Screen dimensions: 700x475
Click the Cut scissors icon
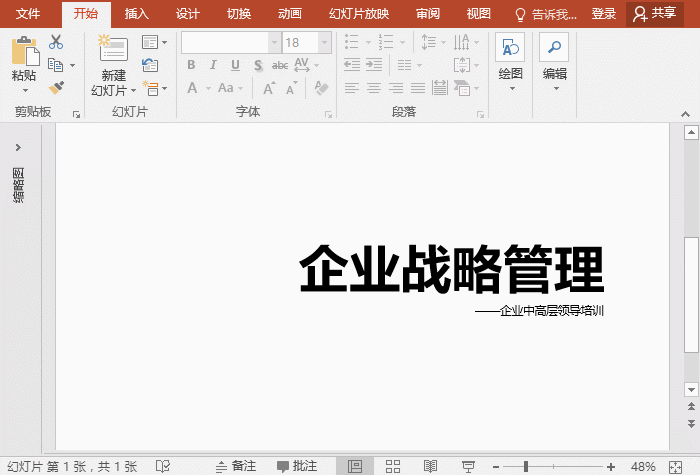point(55,42)
